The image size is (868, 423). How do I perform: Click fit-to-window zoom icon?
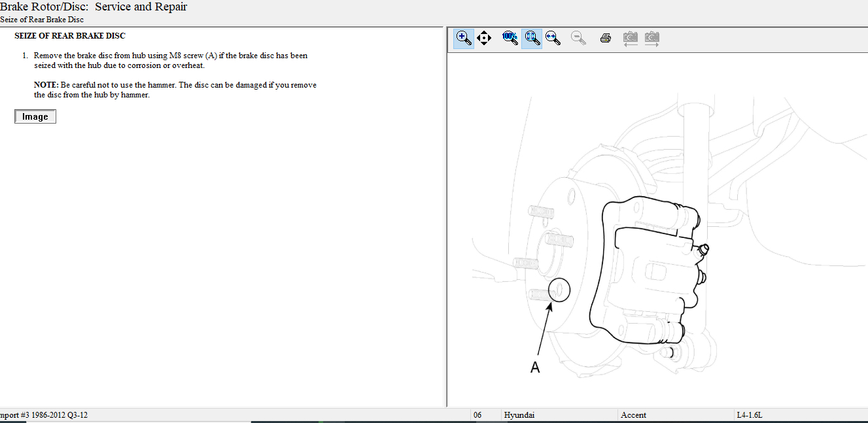532,38
